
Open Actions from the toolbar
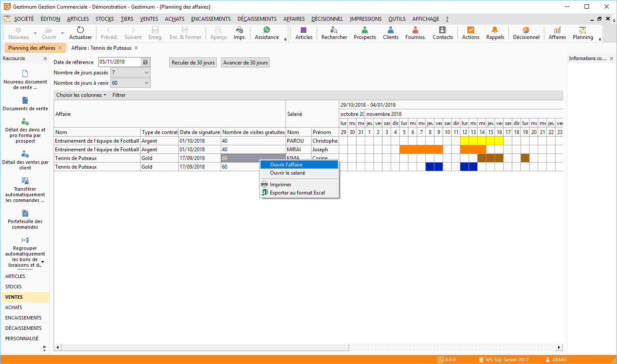pos(470,33)
